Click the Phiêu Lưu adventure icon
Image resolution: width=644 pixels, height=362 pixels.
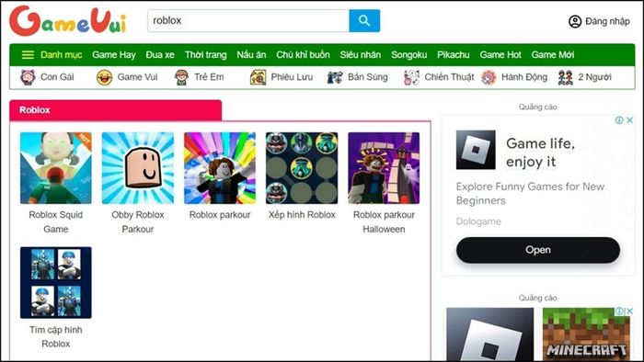(x=258, y=77)
